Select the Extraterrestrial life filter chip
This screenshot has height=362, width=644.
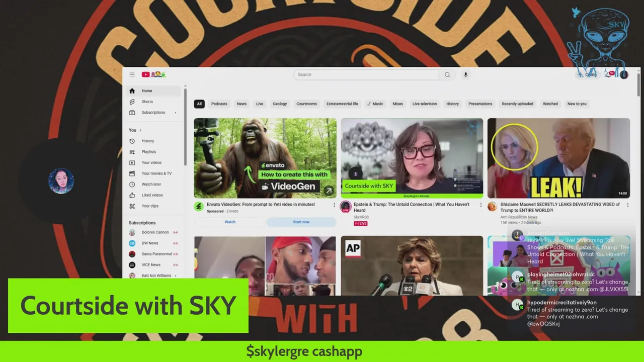click(x=342, y=104)
